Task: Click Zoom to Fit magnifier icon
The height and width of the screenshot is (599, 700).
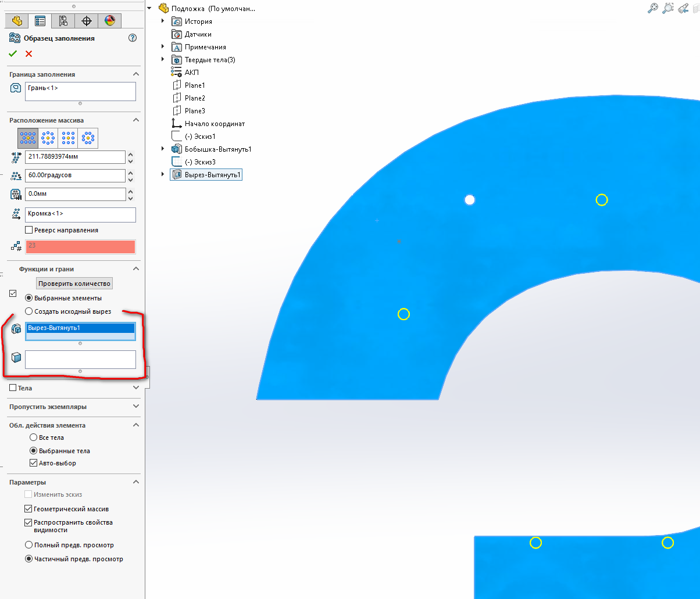Action: (653, 8)
